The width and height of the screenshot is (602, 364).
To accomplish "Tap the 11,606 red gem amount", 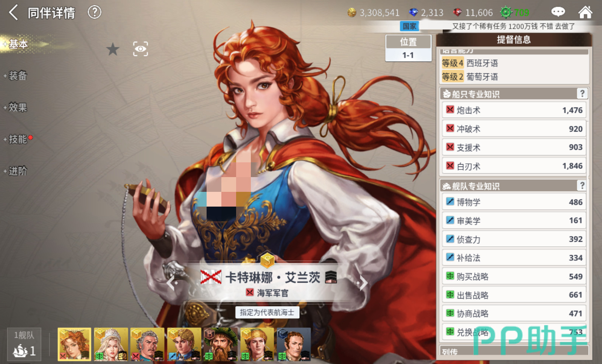I will (x=479, y=13).
